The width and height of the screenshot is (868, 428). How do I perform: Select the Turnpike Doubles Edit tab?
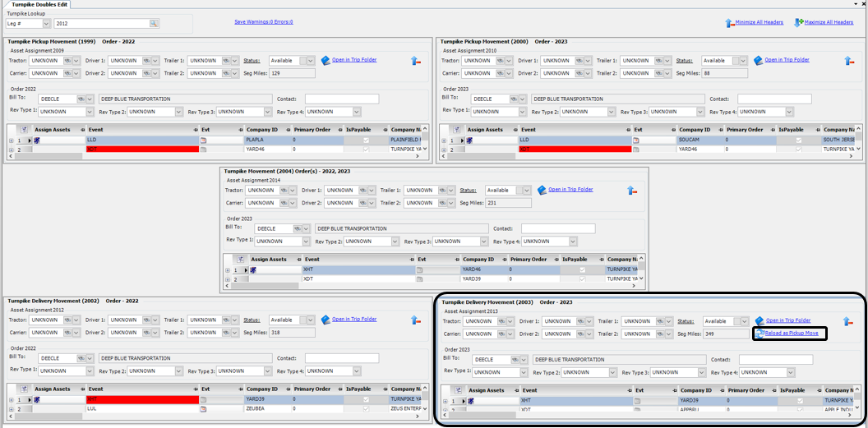point(39,5)
